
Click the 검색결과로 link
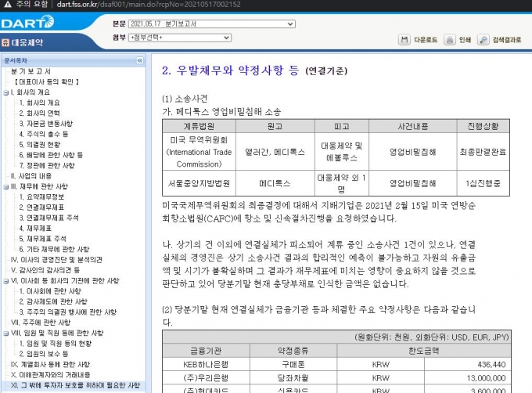click(506, 40)
